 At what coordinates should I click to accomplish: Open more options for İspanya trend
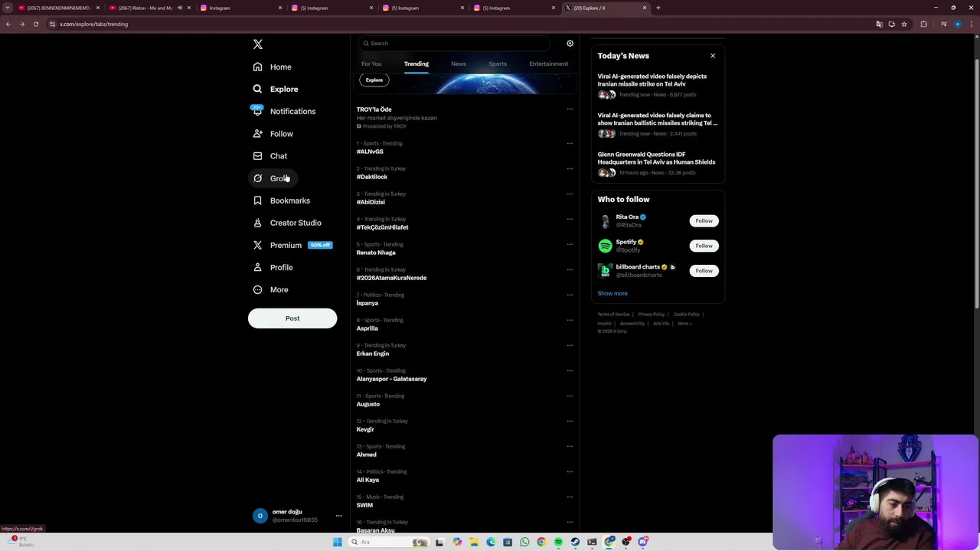point(570,295)
